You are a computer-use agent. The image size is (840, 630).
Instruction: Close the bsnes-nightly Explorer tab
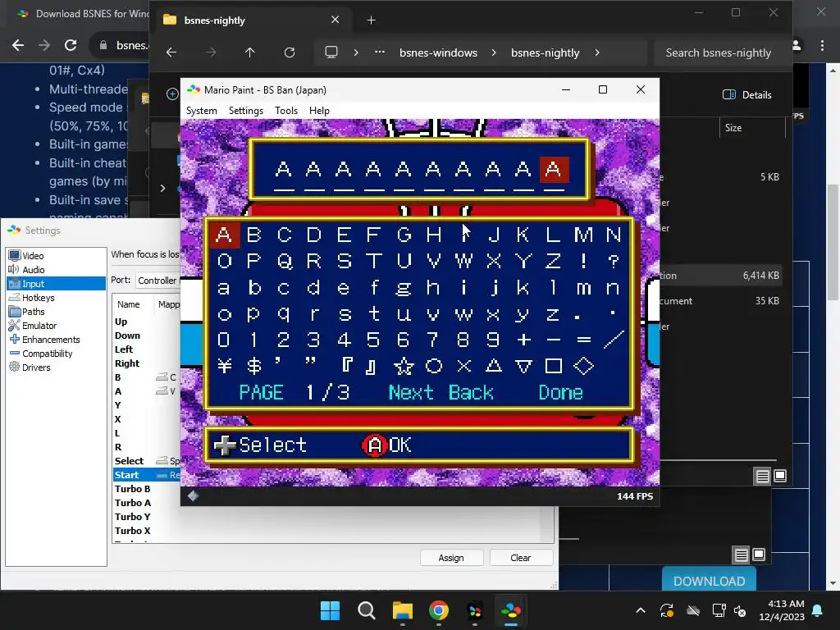[x=335, y=20]
